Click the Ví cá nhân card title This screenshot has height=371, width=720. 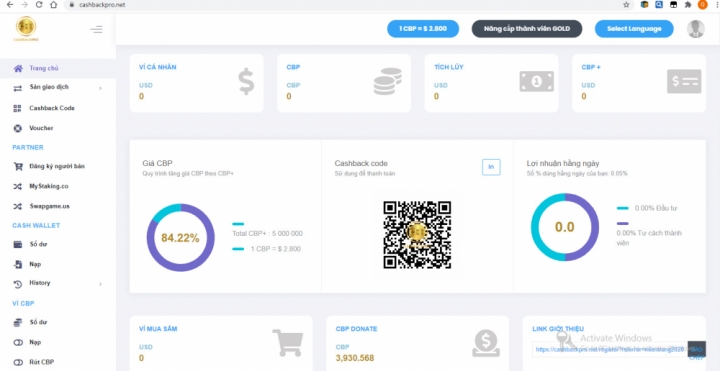(x=158, y=67)
